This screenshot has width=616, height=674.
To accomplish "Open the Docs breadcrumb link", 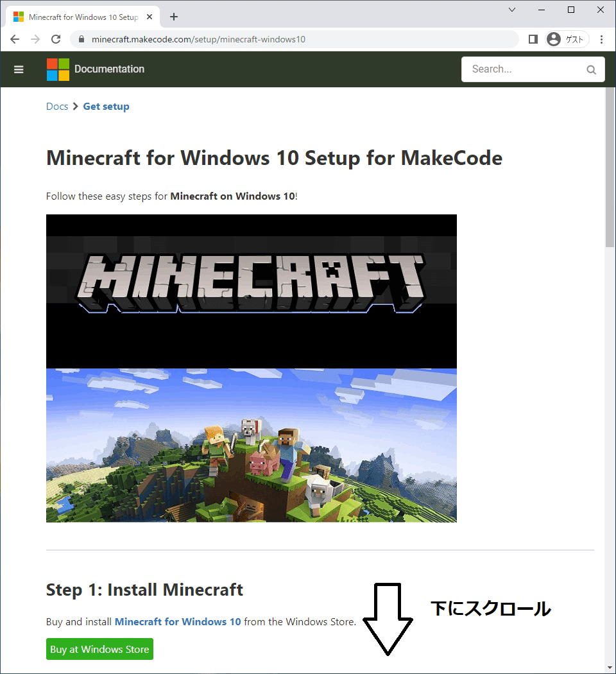I will tap(57, 107).
